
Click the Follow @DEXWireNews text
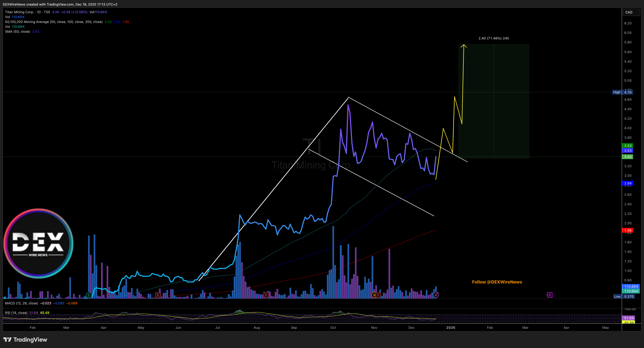(x=497, y=282)
